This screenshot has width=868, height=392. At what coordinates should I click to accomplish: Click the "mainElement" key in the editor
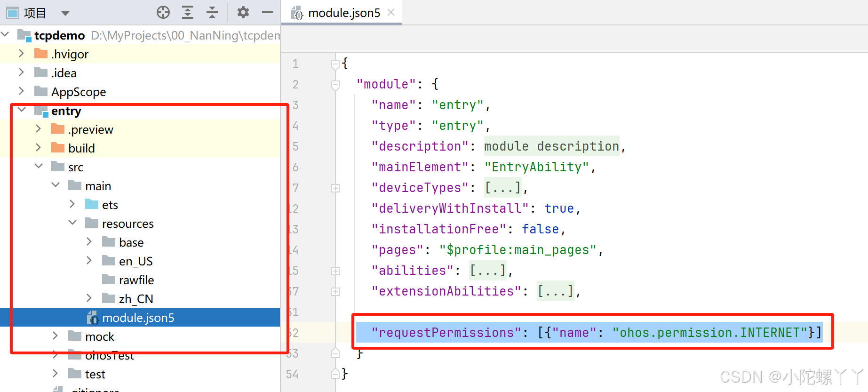pyautogui.click(x=420, y=167)
